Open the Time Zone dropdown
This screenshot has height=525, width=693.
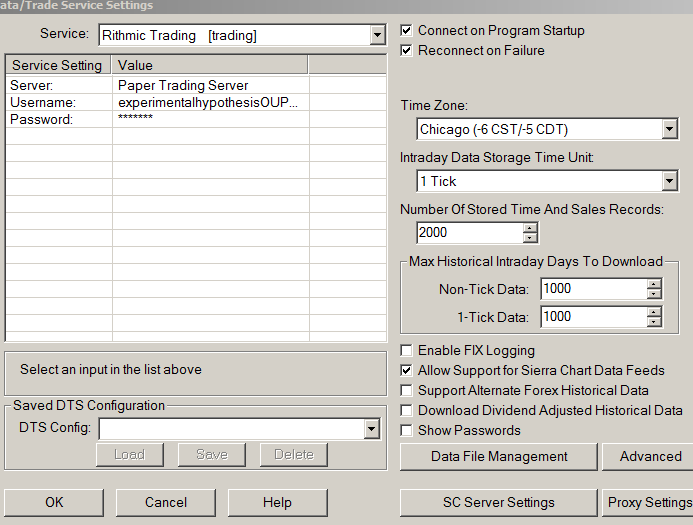669,129
